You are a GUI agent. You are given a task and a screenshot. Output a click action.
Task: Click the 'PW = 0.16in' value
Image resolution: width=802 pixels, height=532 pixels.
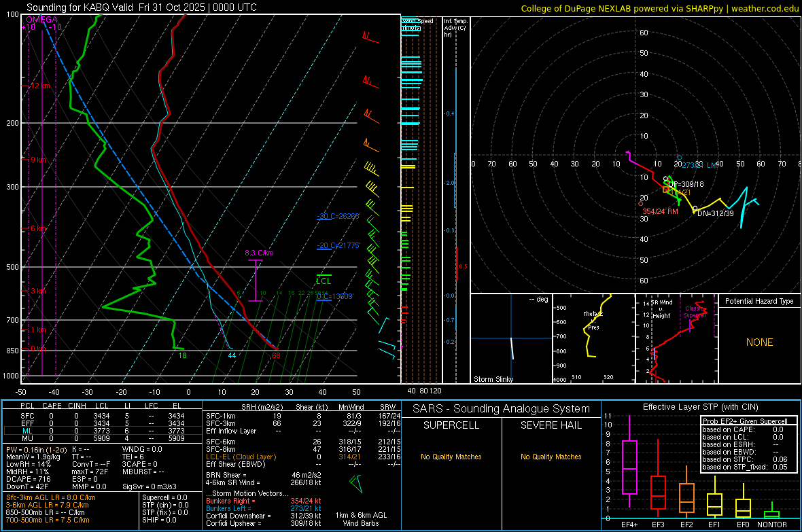pos(36,450)
